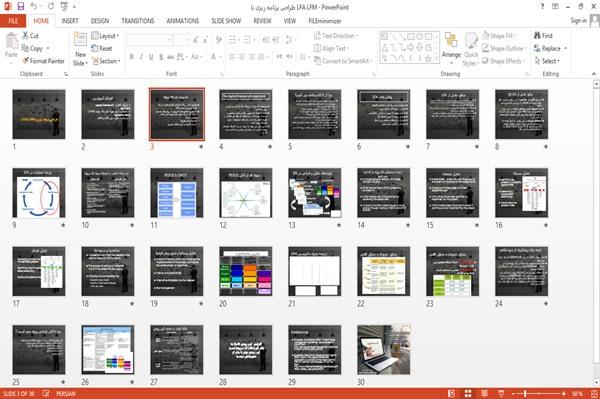Toggle Center alignment for paragraph
The height and width of the screenshot is (399, 600).
pyautogui.click(x=241, y=57)
